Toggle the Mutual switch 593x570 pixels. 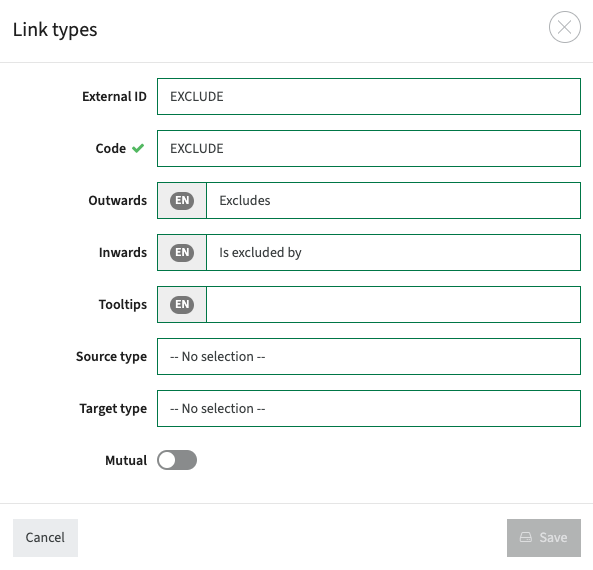(x=177, y=460)
